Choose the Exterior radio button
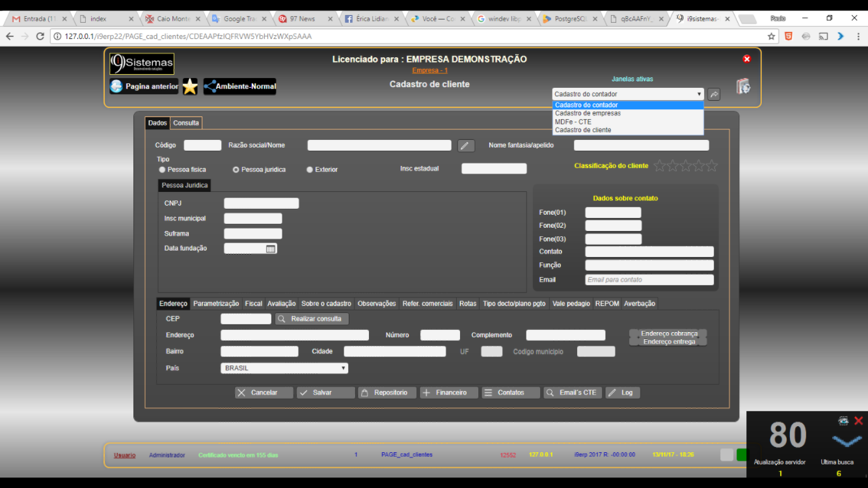The image size is (868, 488). coord(310,170)
